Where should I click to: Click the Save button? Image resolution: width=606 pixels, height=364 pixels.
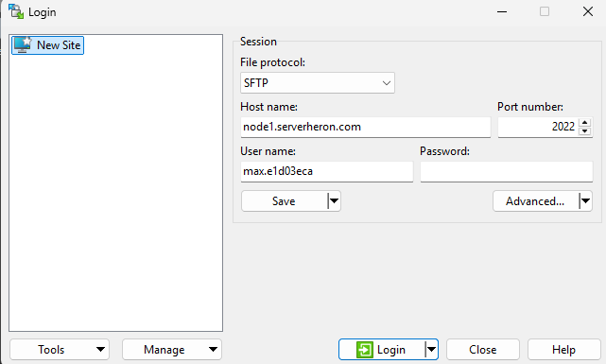coord(284,201)
